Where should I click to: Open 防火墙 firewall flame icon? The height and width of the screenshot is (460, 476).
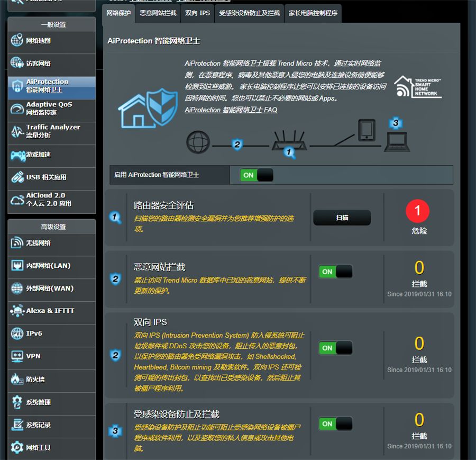(x=17, y=379)
